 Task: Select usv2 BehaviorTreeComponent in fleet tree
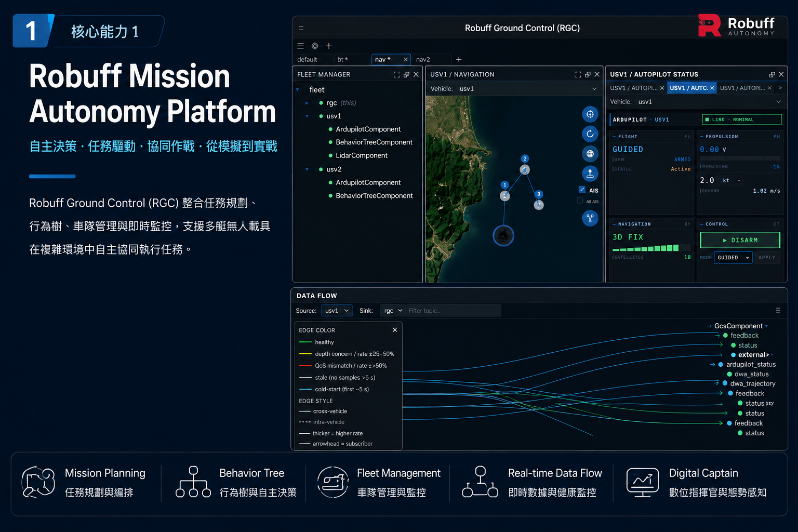[374, 196]
